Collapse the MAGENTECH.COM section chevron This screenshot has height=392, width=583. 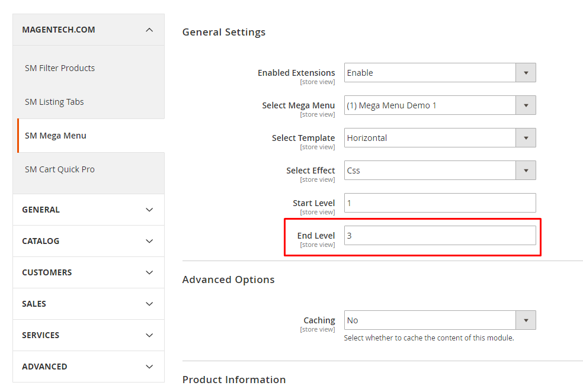149,30
